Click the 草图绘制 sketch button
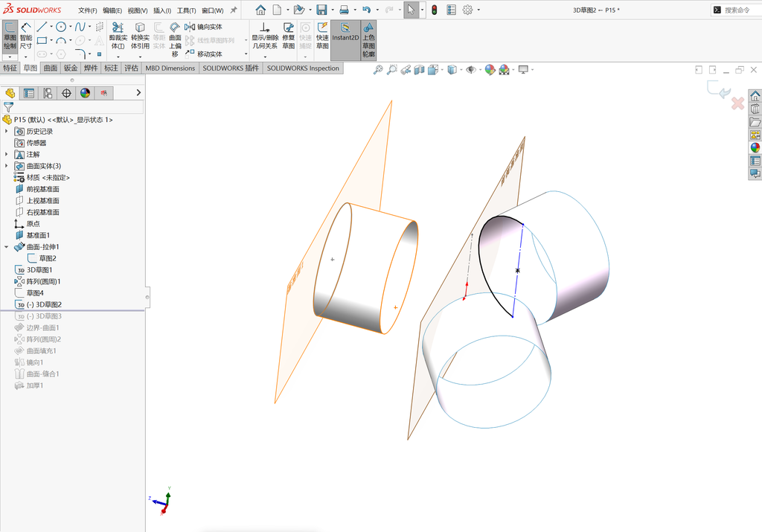This screenshot has height=532, width=762. 10,36
